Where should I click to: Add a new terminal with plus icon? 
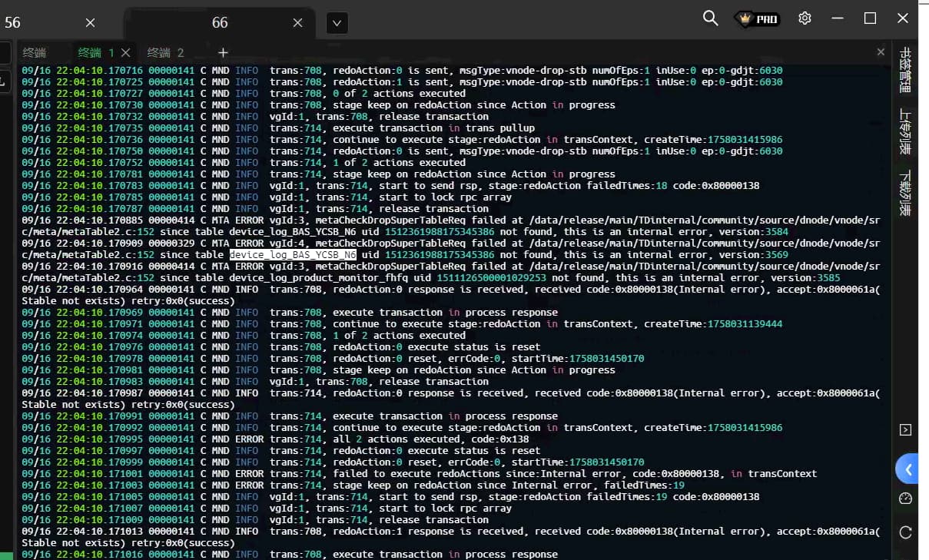[x=223, y=52]
